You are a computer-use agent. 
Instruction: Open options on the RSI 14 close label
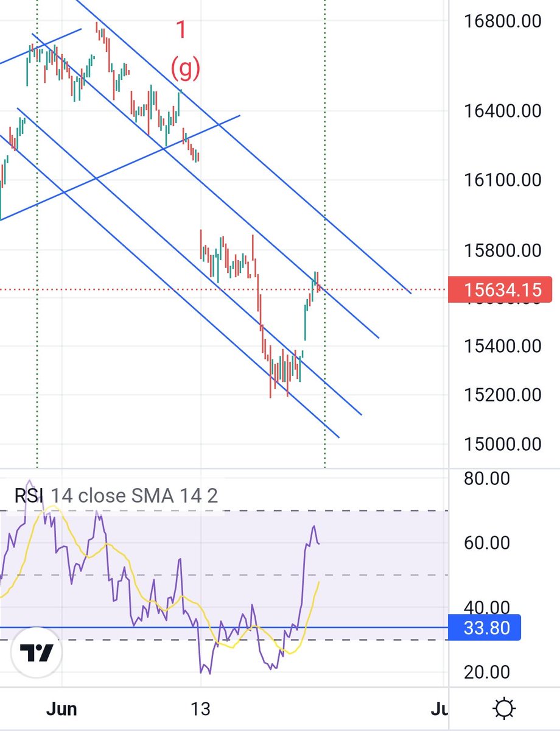(91, 495)
